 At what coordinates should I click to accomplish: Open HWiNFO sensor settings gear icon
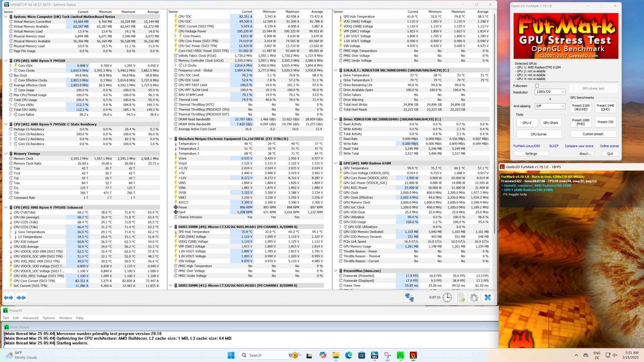coord(474,297)
